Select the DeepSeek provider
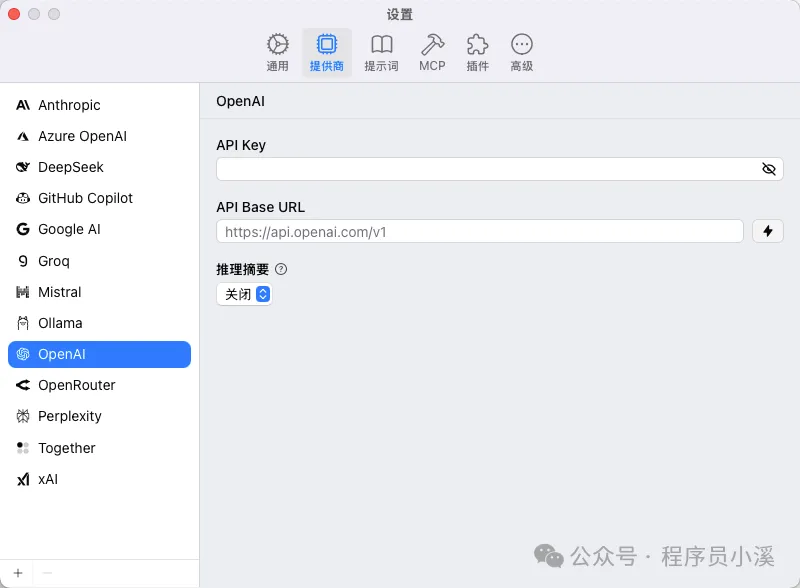 [x=70, y=167]
